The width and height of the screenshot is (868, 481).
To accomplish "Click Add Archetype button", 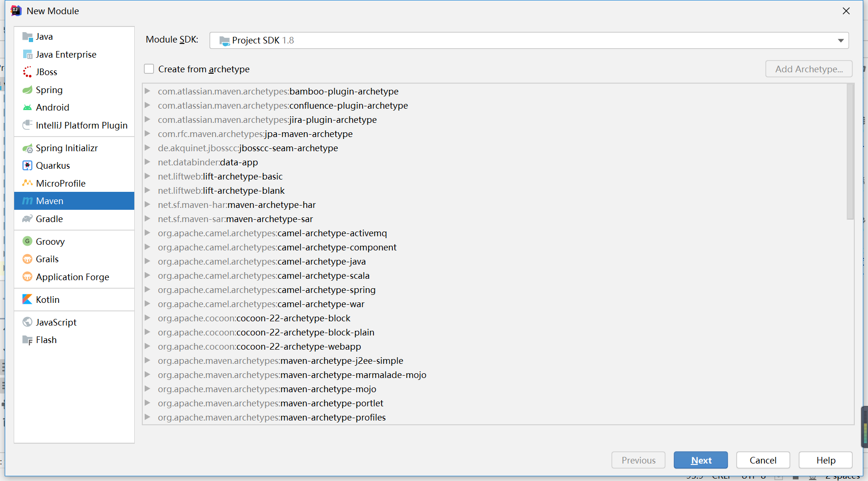I will coord(809,69).
